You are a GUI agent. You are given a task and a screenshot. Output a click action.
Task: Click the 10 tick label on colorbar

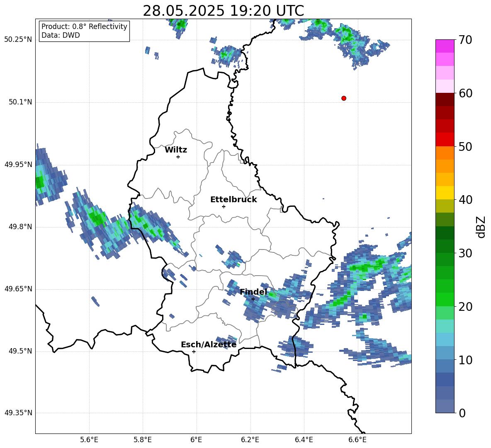(x=465, y=360)
